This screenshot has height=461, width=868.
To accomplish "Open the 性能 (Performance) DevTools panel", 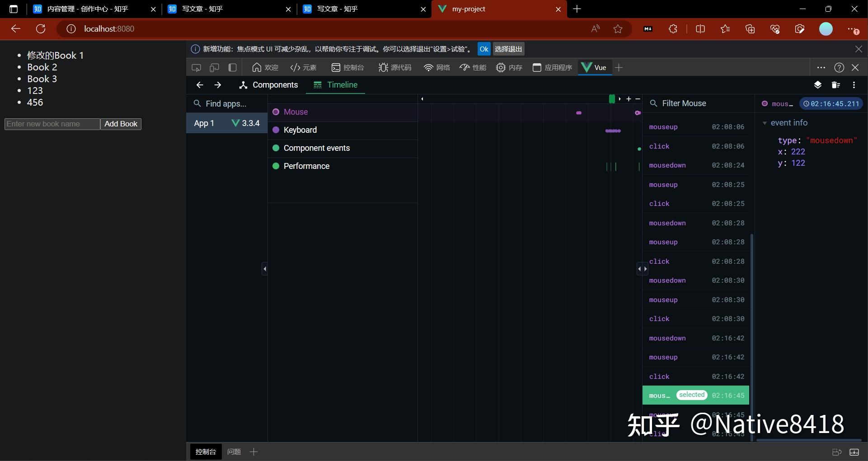I will coord(473,67).
